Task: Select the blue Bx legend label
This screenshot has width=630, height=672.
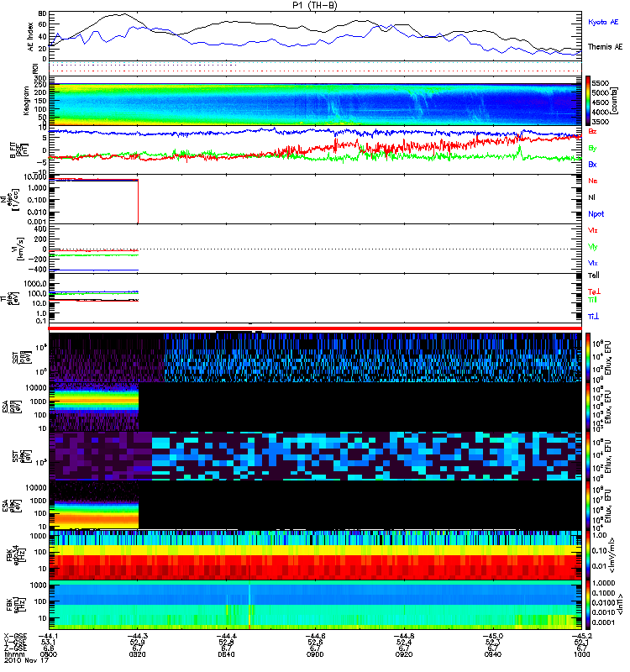Action: (x=592, y=165)
